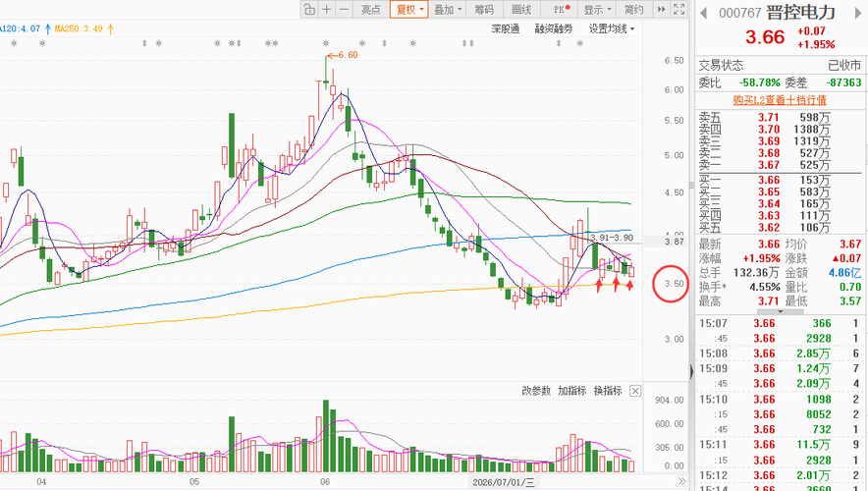Toggle 简约 simplified mode
868x491 pixels.
point(634,10)
